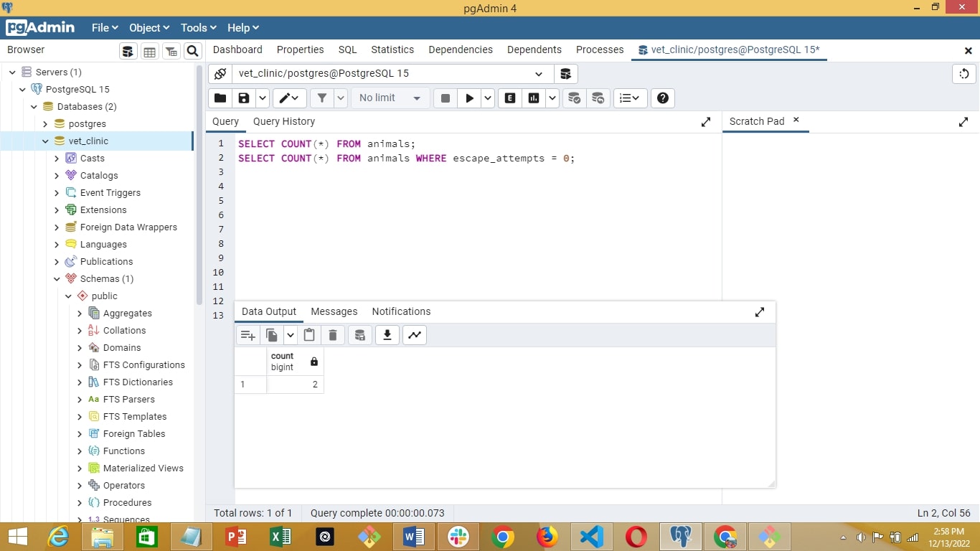
Task: Click the Filter rows funnel icon
Action: click(322, 98)
